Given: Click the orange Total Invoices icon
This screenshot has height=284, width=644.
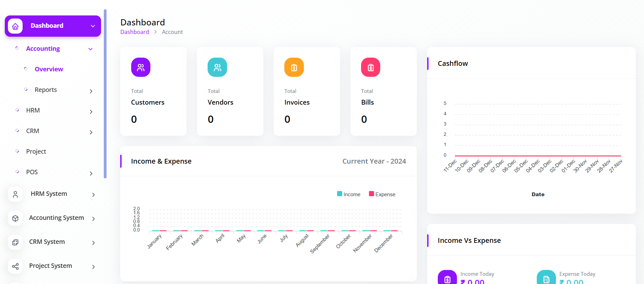Looking at the screenshot, I should point(294,67).
